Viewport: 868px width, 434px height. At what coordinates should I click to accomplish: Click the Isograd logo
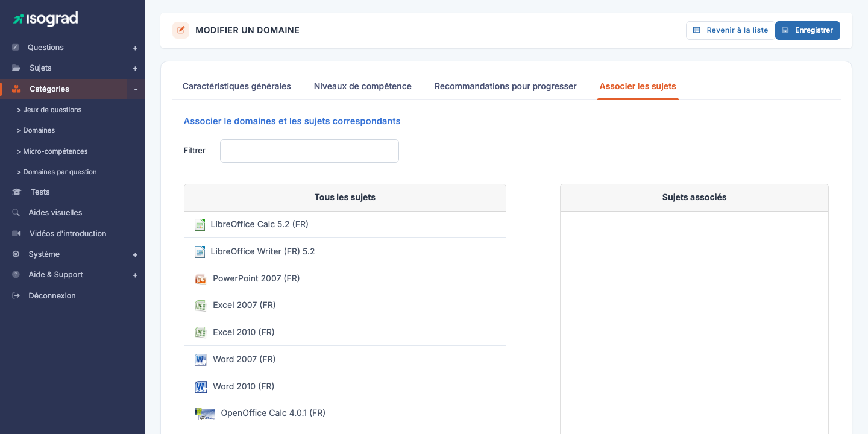coord(46,19)
